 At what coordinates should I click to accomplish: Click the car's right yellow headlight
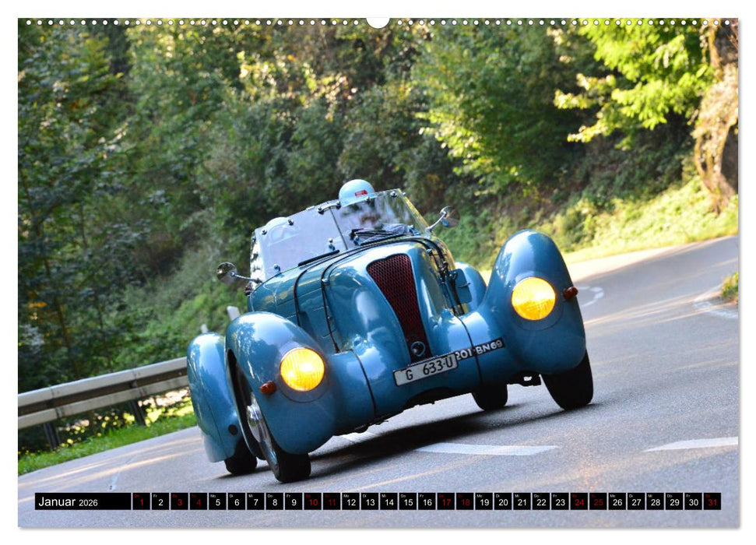tap(533, 298)
